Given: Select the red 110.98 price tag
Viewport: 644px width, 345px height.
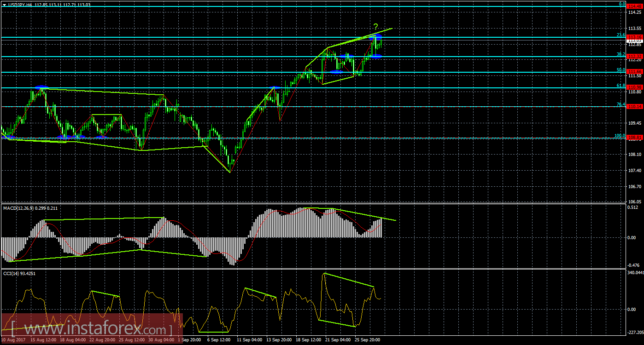Looking at the screenshot, I should pos(635,87).
